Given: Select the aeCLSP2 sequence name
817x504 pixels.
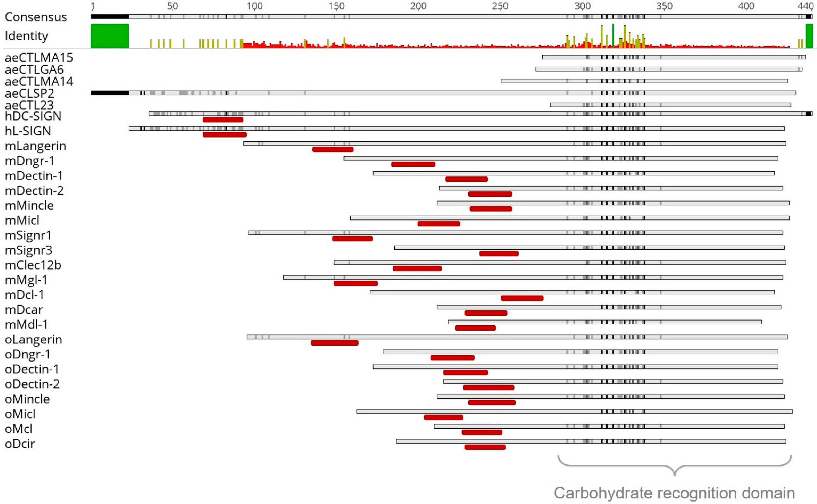Looking at the screenshot, I should pos(29,93).
